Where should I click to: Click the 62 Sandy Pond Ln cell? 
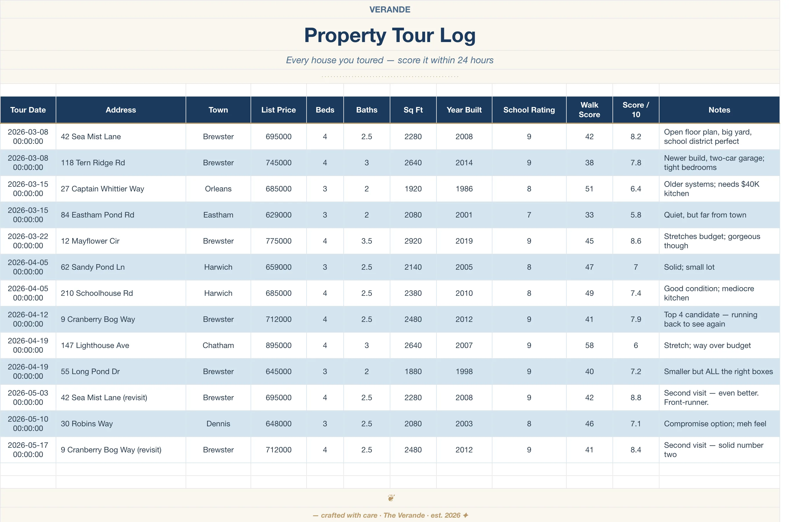[121, 267]
